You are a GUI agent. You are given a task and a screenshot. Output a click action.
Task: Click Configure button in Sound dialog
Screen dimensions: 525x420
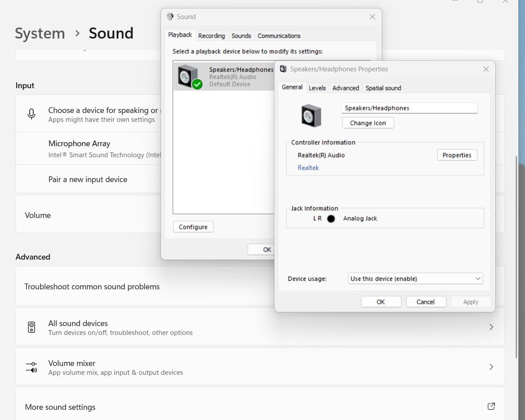point(193,227)
